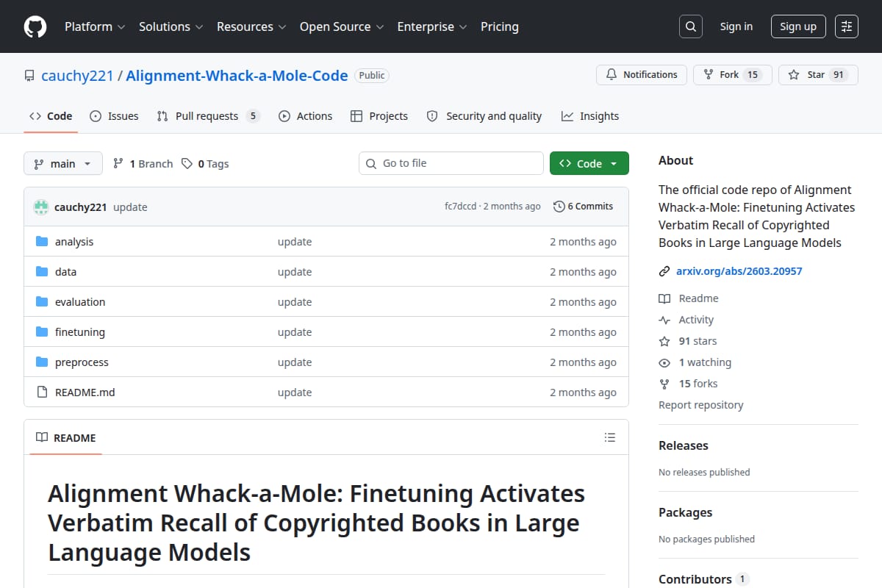Open the main branch selector dropdown
This screenshot has width=882, height=588.
point(62,164)
